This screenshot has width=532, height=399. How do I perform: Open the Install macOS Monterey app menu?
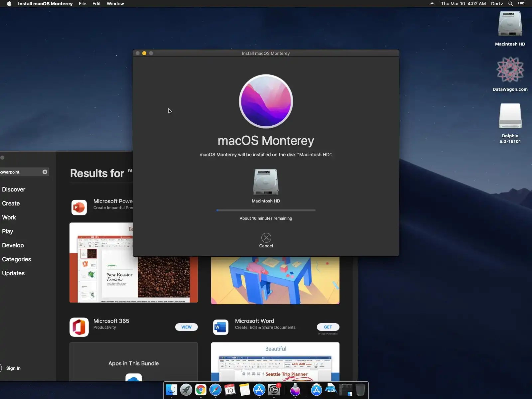(45, 4)
